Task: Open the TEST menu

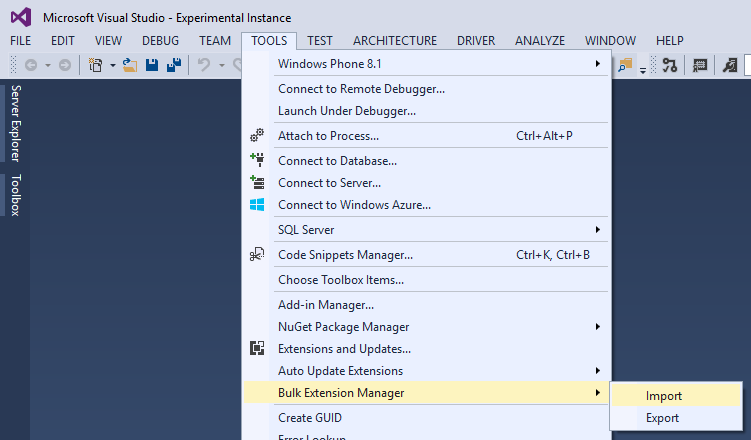Action: [x=320, y=41]
